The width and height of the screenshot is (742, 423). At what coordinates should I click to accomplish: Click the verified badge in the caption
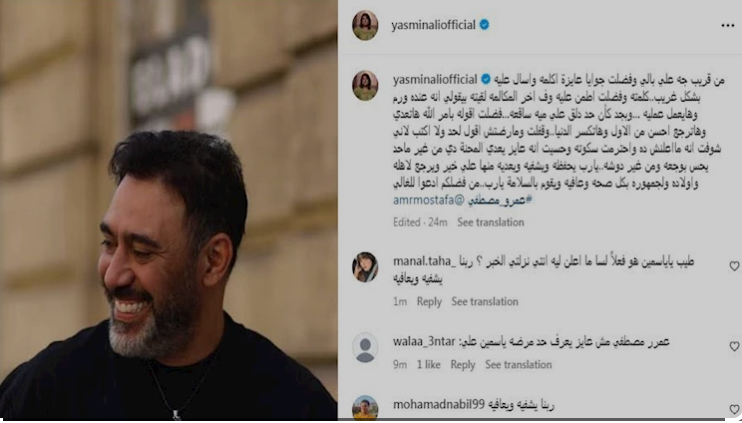486,79
